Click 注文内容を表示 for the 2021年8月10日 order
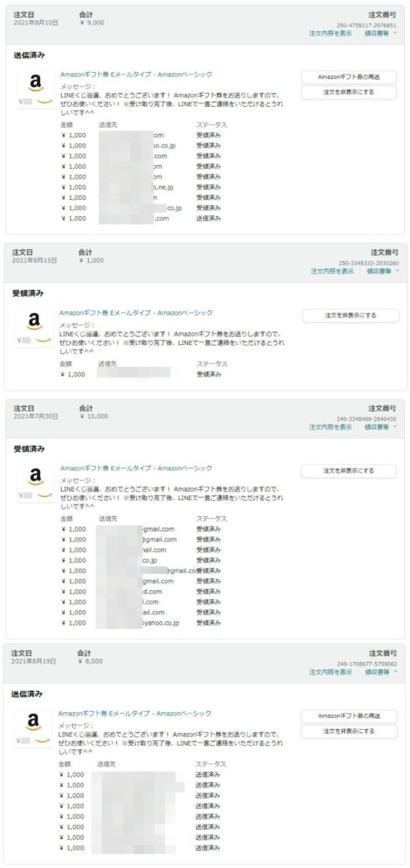Viewport: 410px width, 868px height. pyautogui.click(x=330, y=33)
